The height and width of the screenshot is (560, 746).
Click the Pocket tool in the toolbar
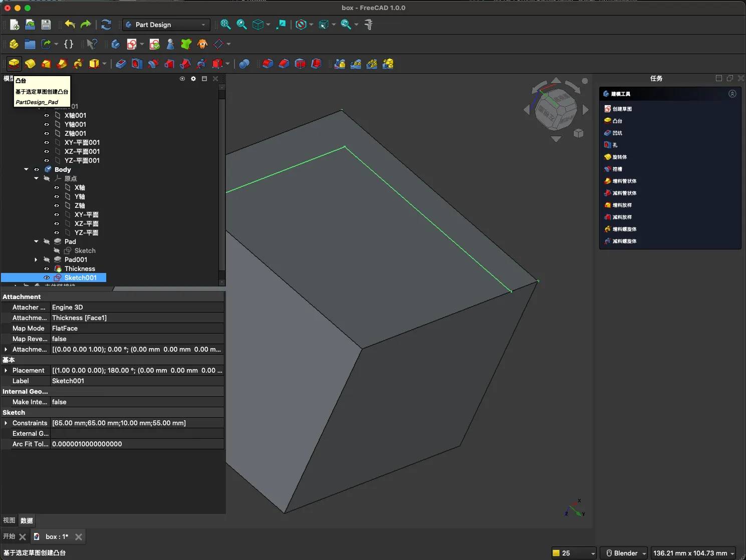[121, 64]
